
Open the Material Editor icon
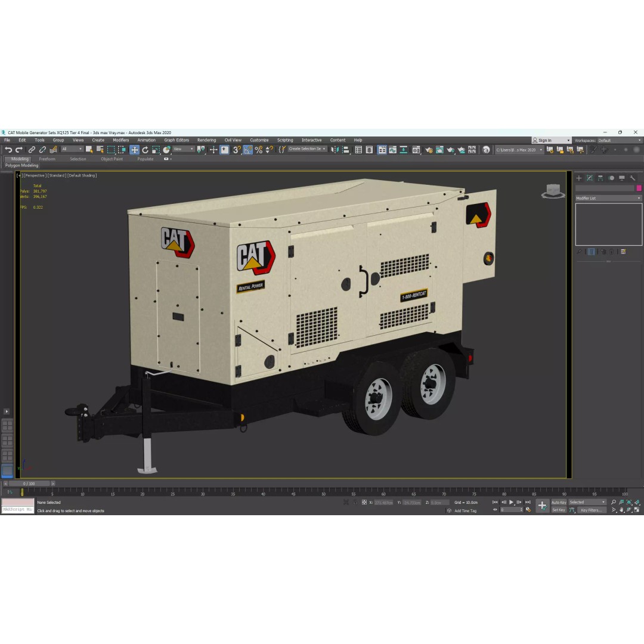[416, 150]
